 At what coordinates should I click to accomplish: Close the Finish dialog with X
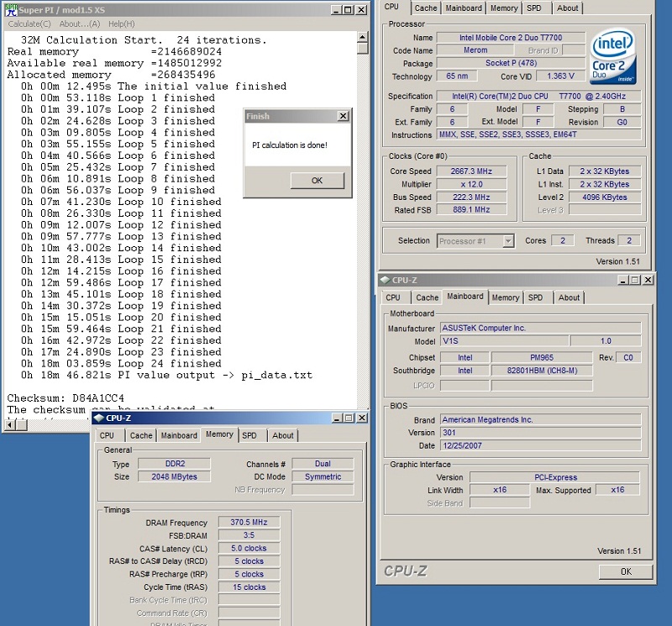coord(344,116)
